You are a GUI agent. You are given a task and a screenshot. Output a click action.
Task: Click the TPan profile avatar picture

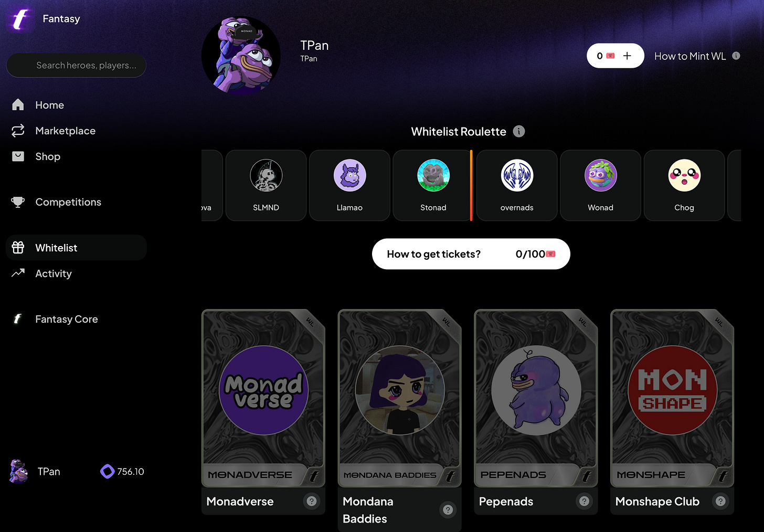pos(241,56)
